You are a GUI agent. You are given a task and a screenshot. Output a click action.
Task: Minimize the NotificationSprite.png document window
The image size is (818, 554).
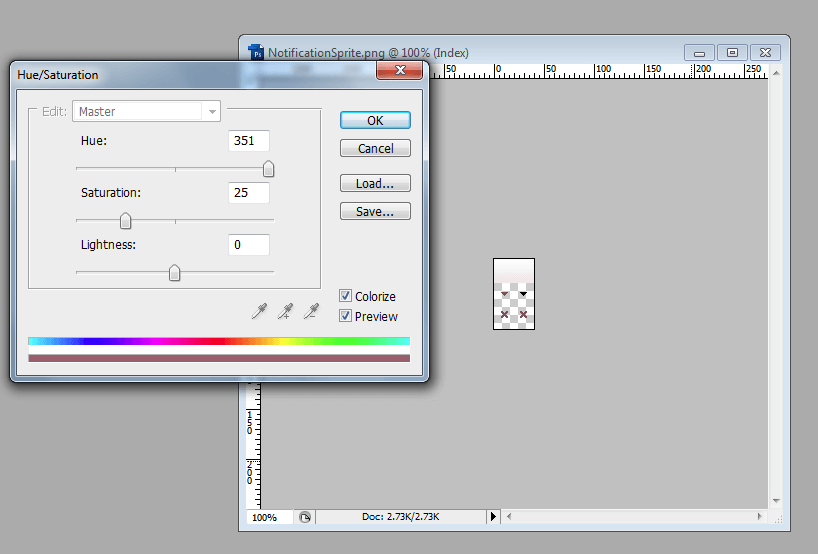click(700, 53)
